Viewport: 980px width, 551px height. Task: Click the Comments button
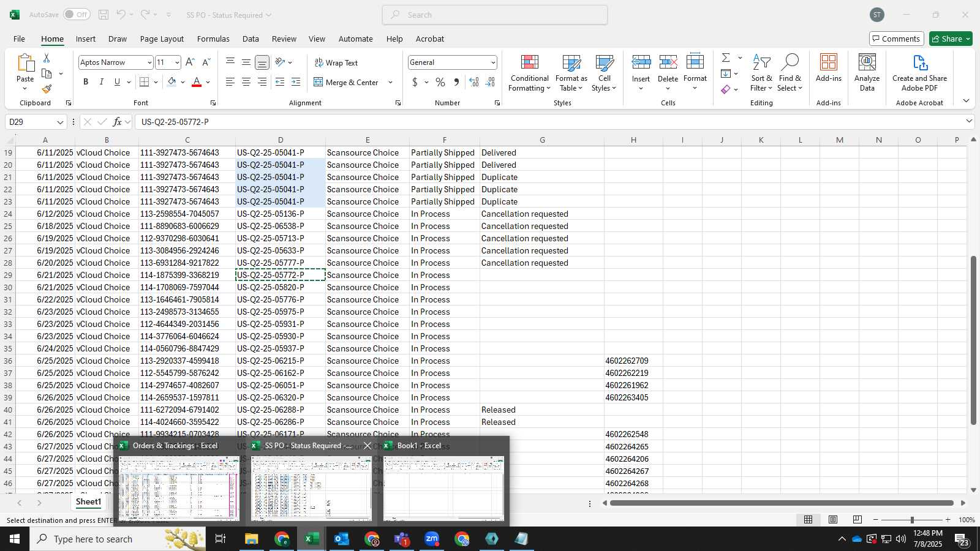(x=896, y=39)
